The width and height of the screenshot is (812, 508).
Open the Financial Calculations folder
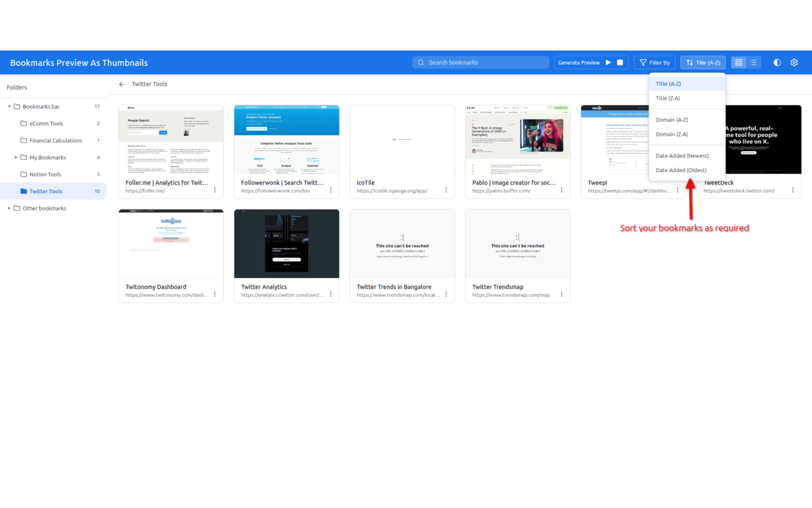(53, 140)
